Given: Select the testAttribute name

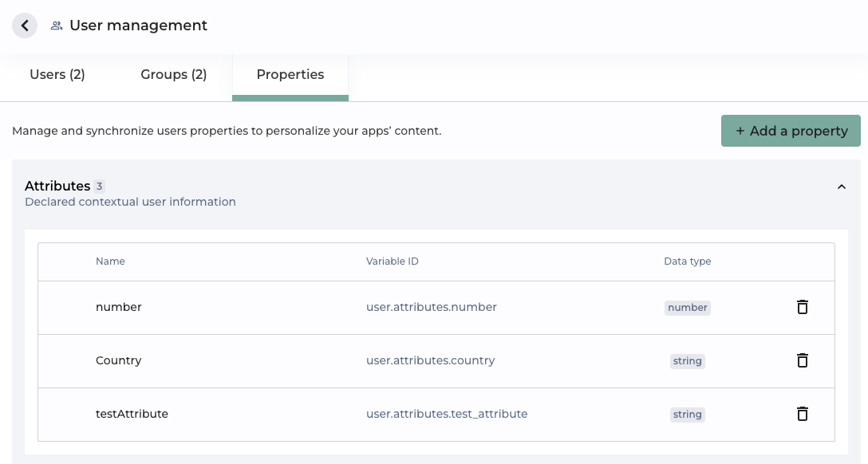Looking at the screenshot, I should [x=132, y=414].
